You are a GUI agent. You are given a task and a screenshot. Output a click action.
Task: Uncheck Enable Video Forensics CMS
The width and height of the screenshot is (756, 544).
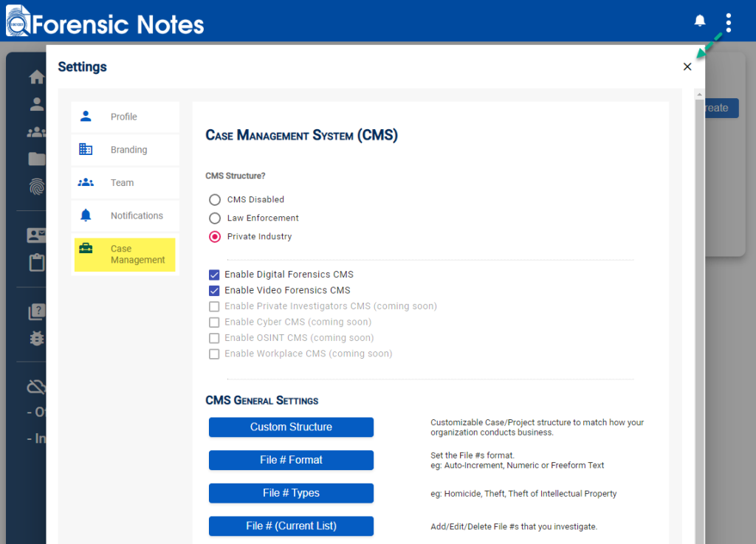214,291
